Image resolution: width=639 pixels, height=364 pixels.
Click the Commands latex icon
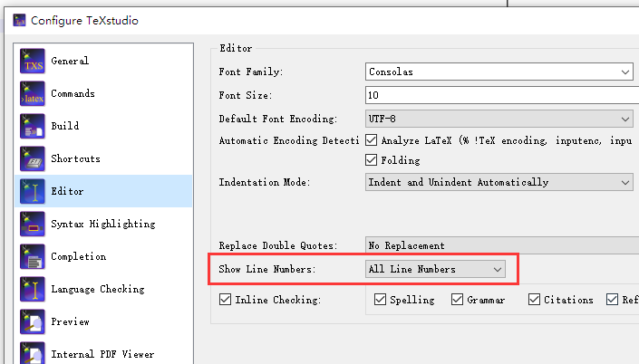[33, 93]
